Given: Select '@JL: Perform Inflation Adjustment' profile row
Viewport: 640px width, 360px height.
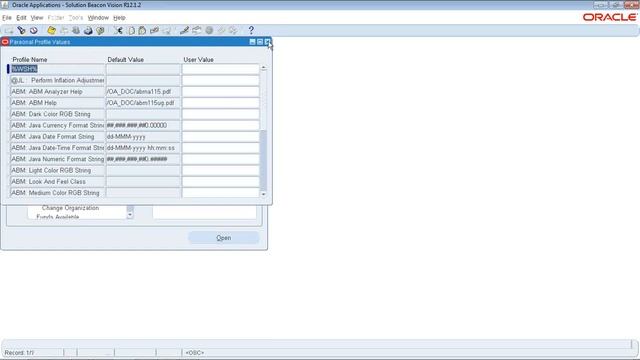Looking at the screenshot, I should tap(57, 80).
